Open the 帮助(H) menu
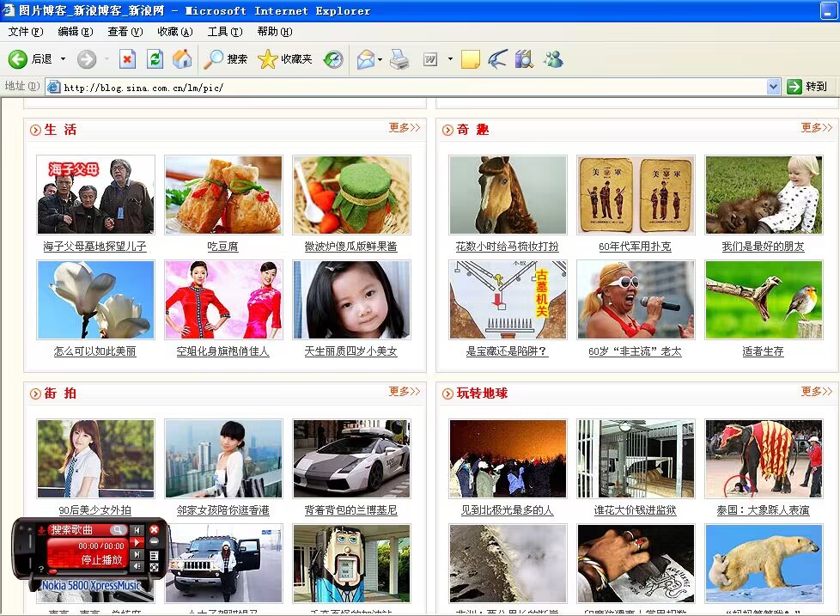This screenshot has height=616, width=840. 275,32
